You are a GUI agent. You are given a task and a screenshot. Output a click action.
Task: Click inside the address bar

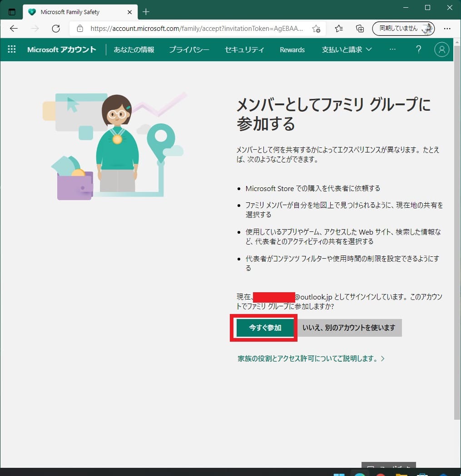195,28
